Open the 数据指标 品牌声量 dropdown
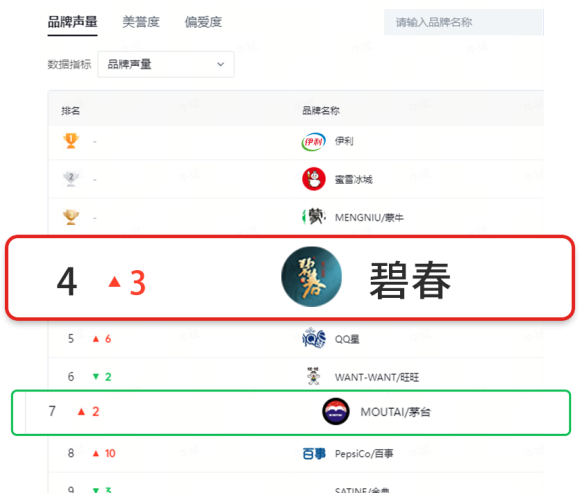The height and width of the screenshot is (493, 580). click(x=166, y=64)
